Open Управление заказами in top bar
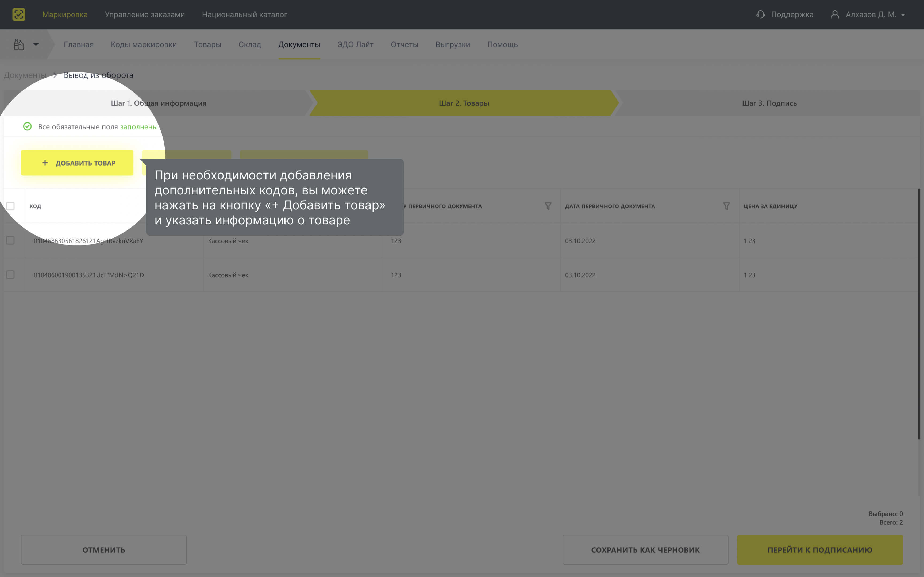The image size is (924, 577). pyautogui.click(x=145, y=14)
